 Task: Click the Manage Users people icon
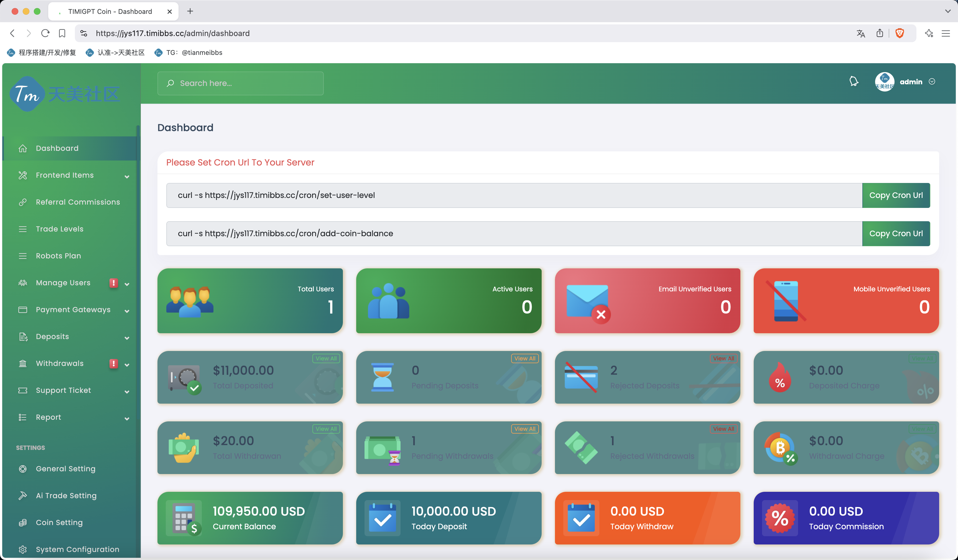(x=23, y=283)
